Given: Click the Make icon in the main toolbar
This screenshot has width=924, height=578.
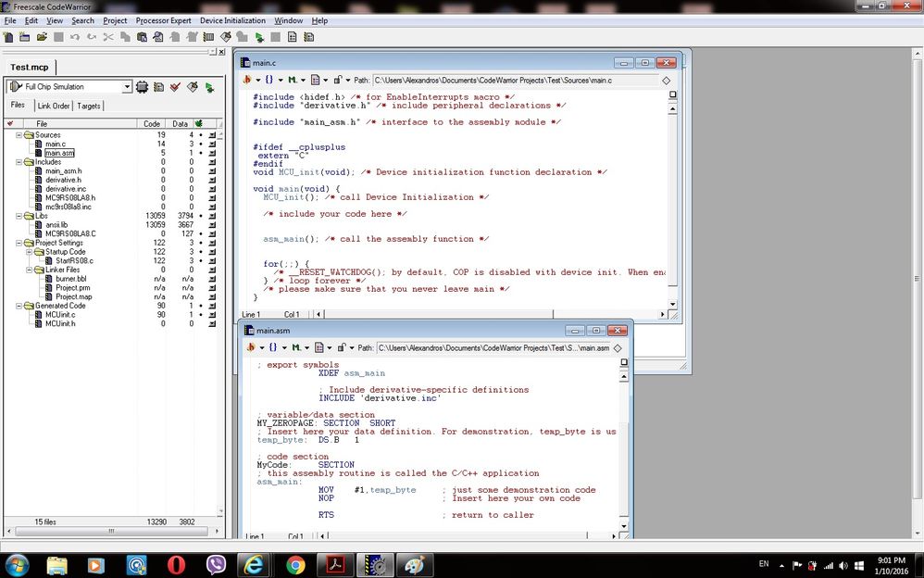Looking at the screenshot, I should tap(226, 36).
